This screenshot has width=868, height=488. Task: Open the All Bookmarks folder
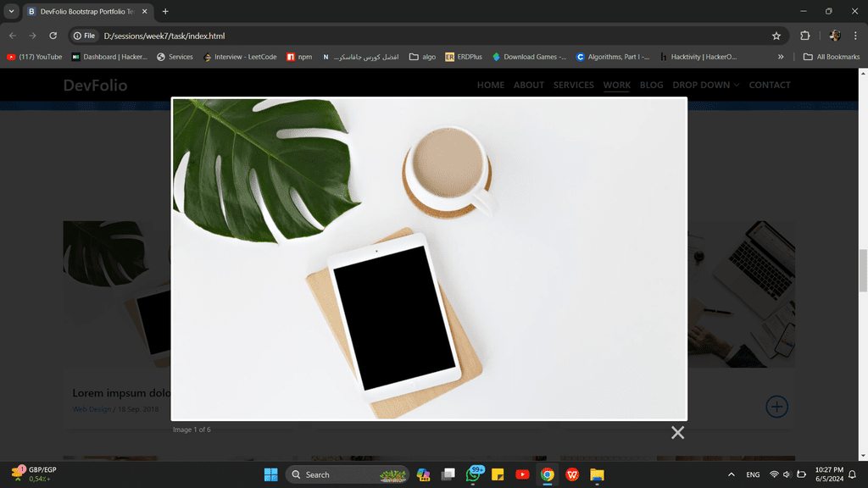coord(831,57)
